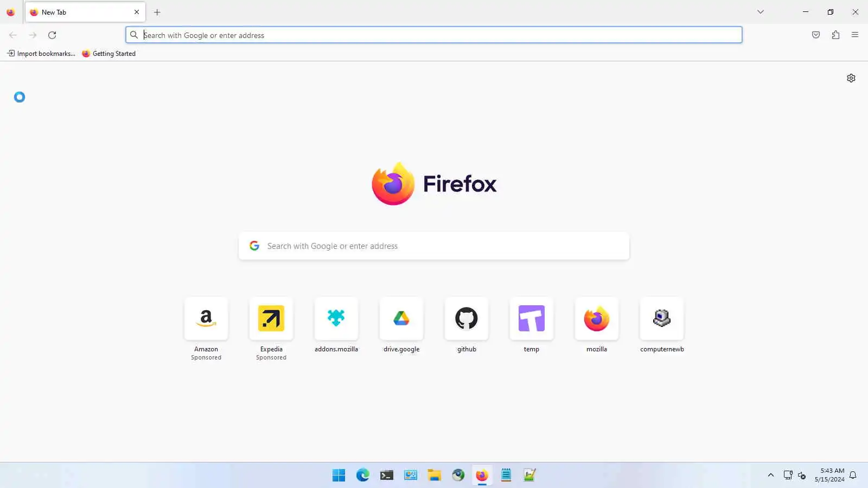Open the Terminal taskbar icon
The height and width of the screenshot is (488, 868).
(x=387, y=476)
